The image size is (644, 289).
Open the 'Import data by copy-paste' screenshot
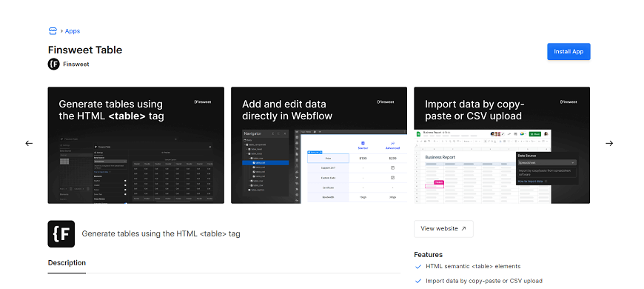point(502,145)
